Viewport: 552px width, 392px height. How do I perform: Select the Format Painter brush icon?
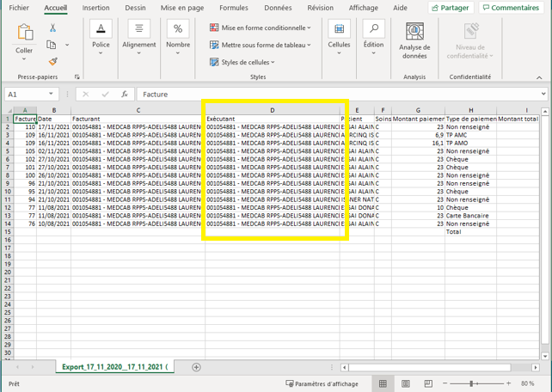click(x=52, y=62)
